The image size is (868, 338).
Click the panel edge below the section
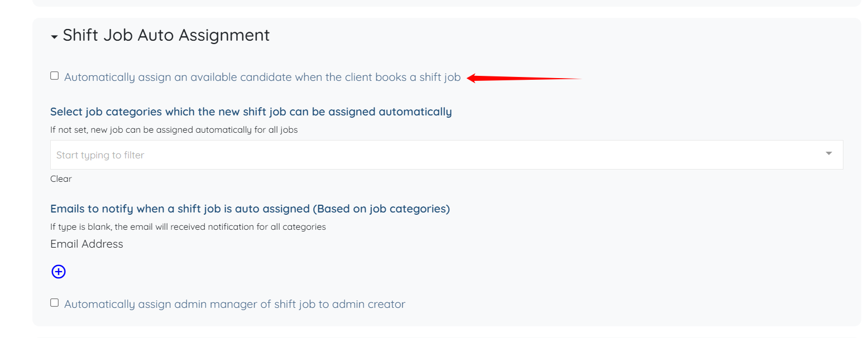click(x=447, y=336)
